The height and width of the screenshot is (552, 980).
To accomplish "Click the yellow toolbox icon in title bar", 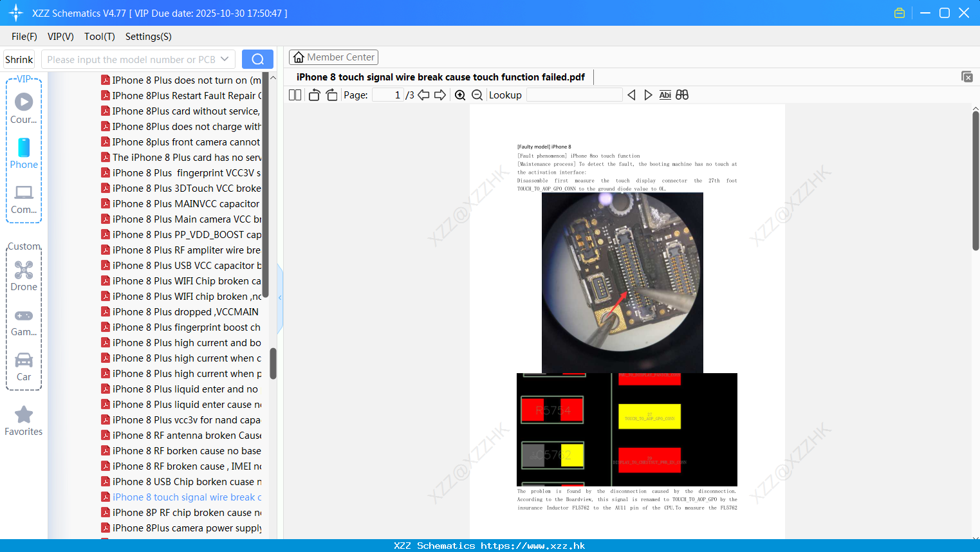I will [x=900, y=13].
